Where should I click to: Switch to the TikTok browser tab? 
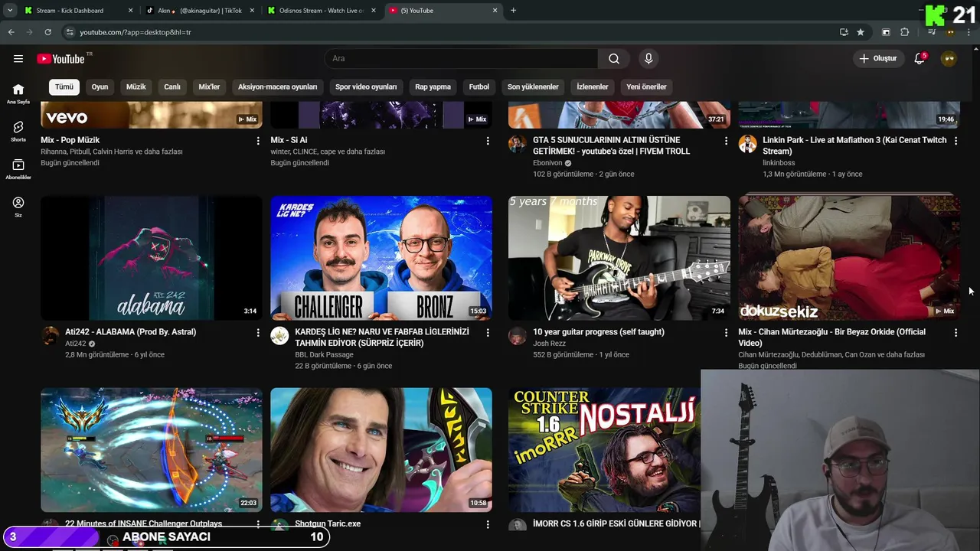pyautogui.click(x=199, y=11)
